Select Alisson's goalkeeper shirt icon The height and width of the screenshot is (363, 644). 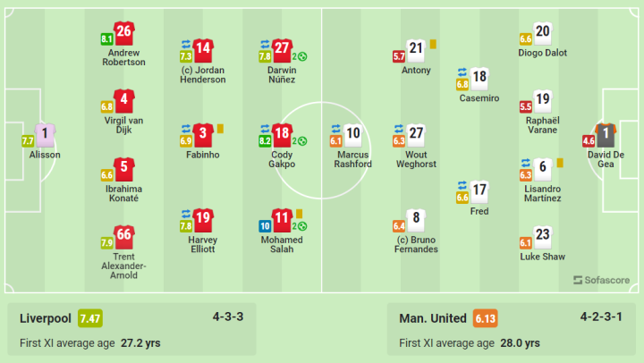tap(45, 135)
